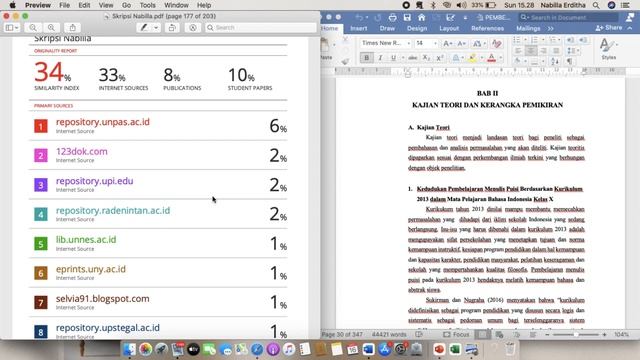Insert numbered list
The image size is (640, 360).
(534, 40)
